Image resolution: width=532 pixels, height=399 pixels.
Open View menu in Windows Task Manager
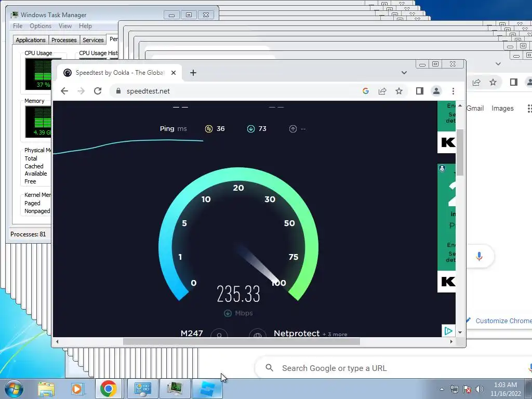(65, 26)
